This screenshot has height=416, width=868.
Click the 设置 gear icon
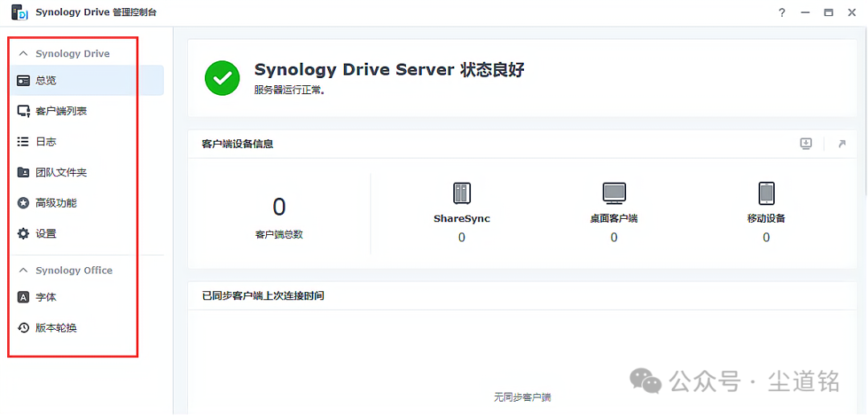click(23, 233)
